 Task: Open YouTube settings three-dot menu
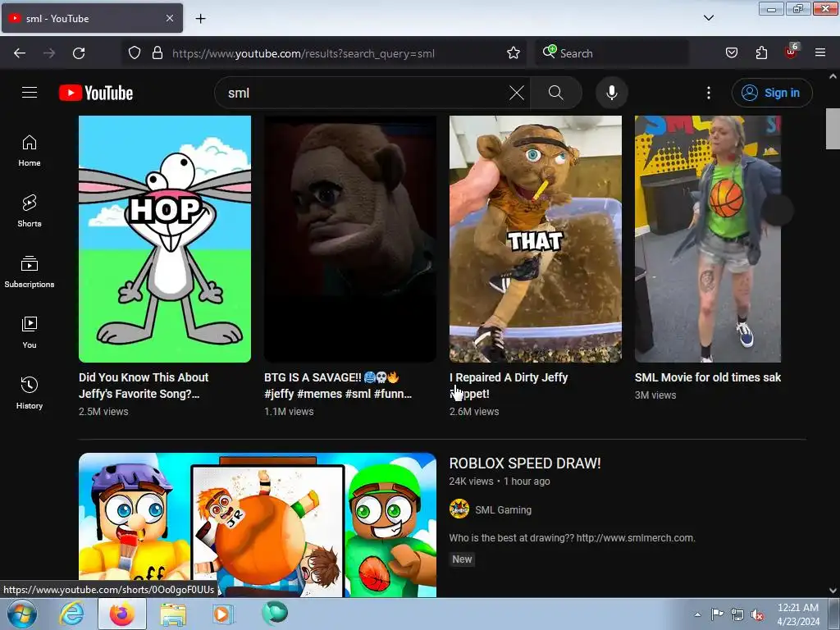708,93
